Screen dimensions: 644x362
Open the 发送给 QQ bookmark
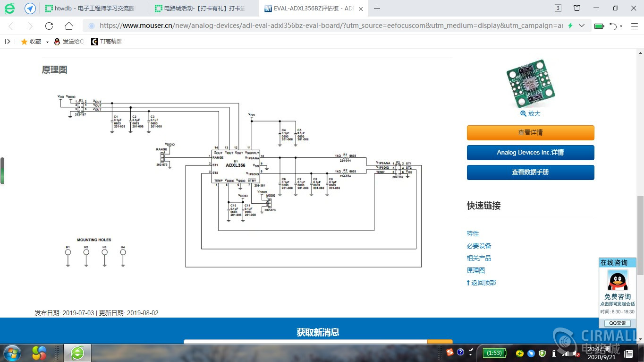pos(69,42)
